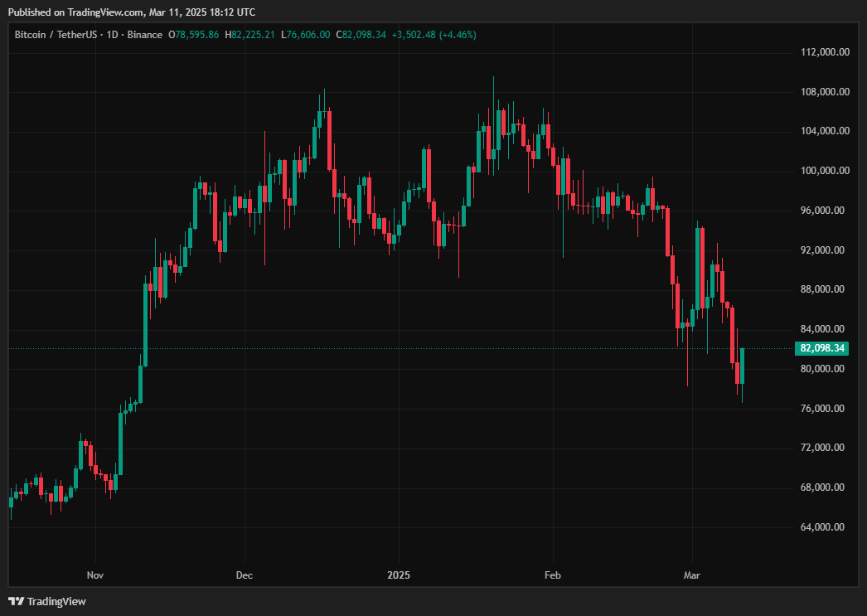This screenshot has height=616, width=867.
Task: Click the Bitcoin / TetherUS symbol title
Action: click(x=56, y=35)
